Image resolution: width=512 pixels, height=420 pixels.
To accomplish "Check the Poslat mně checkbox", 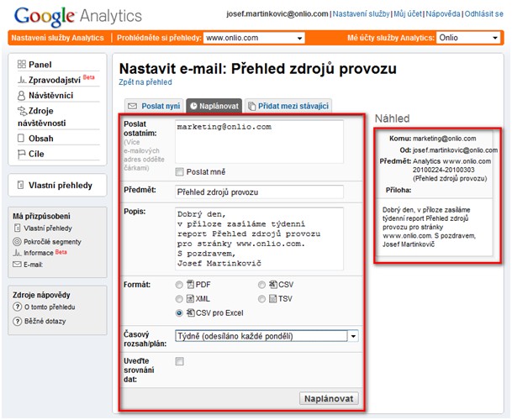I will [179, 172].
